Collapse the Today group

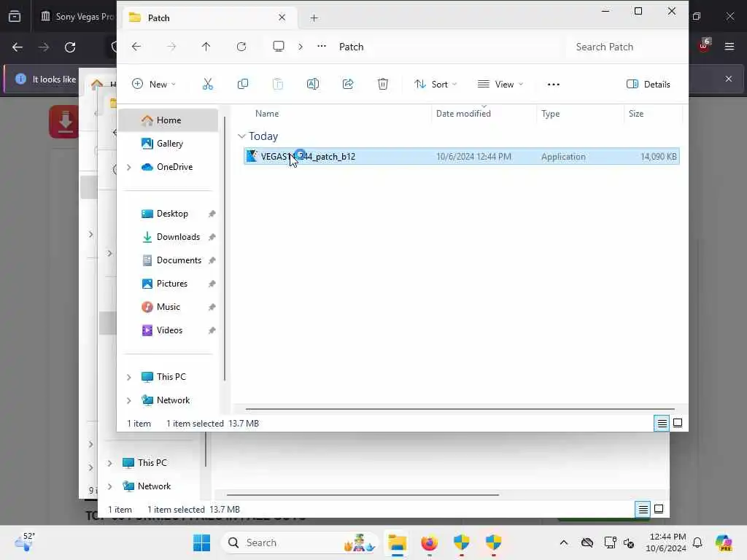click(241, 136)
